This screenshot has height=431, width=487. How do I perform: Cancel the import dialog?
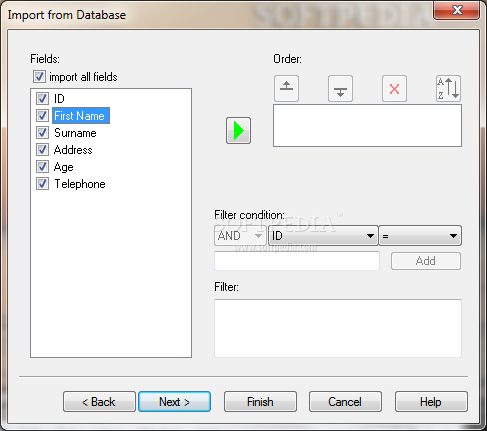[345, 402]
